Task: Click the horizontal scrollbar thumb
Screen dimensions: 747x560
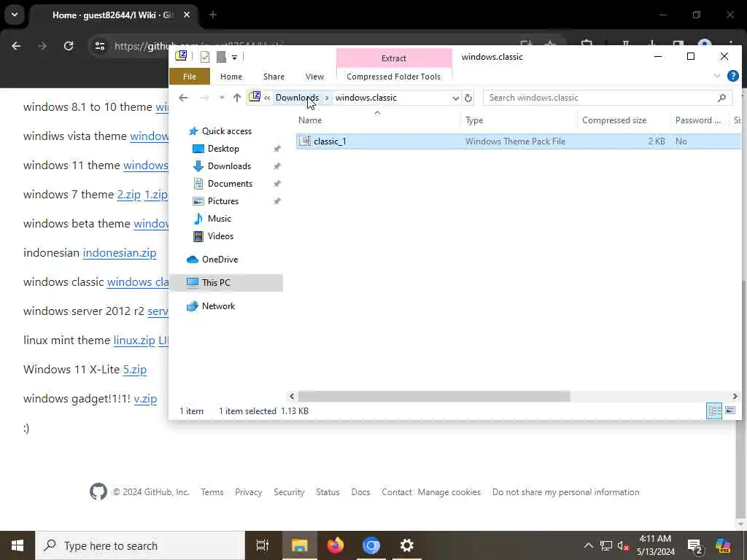Action: coord(434,396)
